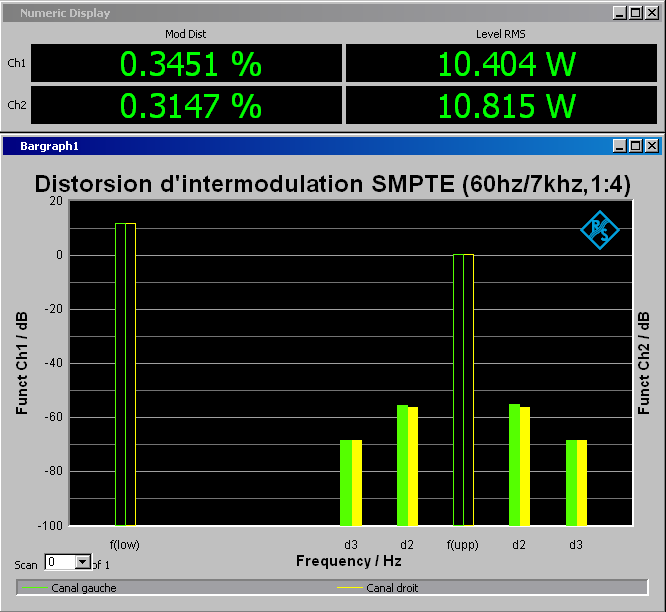This screenshot has width=666, height=612.
Task: Select the Ch2 Level RMS value 10.815 W
Action: (506, 105)
